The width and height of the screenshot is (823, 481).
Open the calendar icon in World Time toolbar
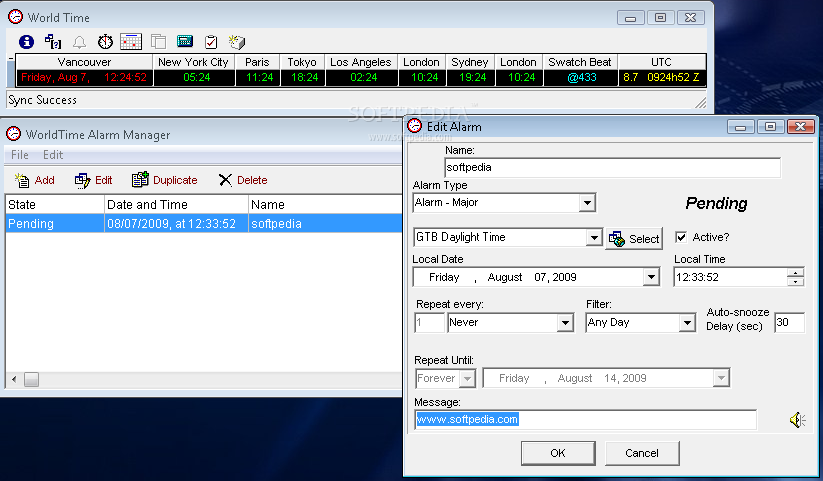[x=131, y=42]
